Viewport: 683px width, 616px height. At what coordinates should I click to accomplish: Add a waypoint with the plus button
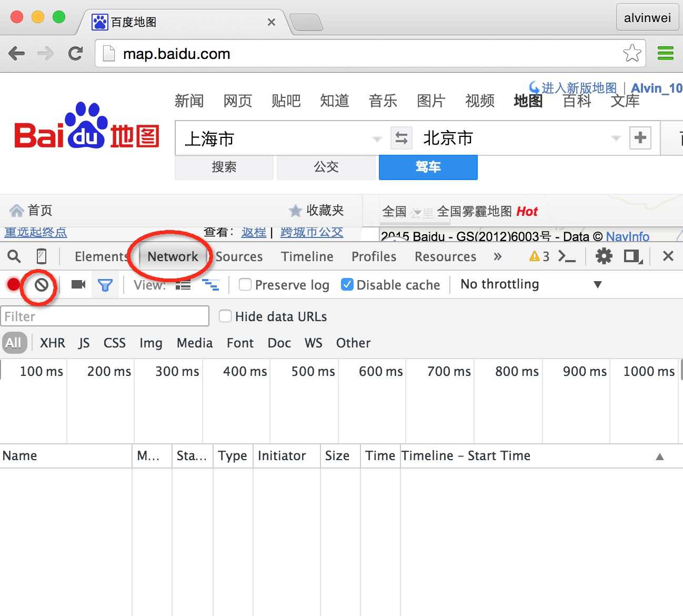640,138
